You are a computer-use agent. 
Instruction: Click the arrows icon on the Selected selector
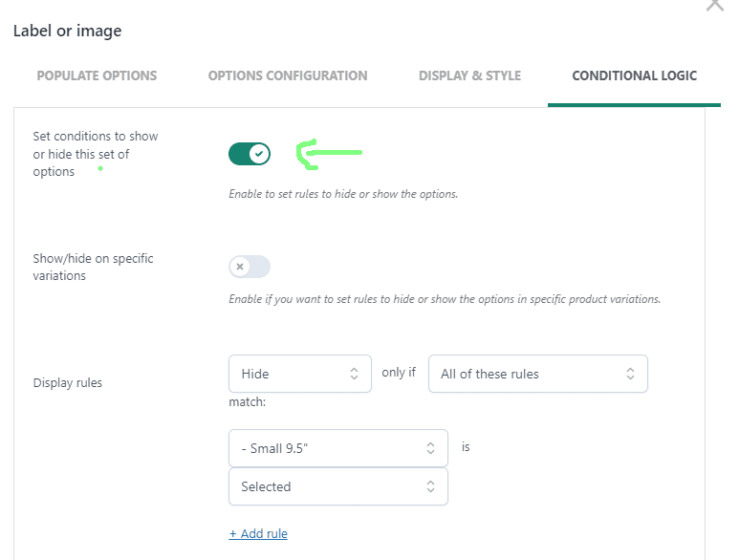coord(430,486)
